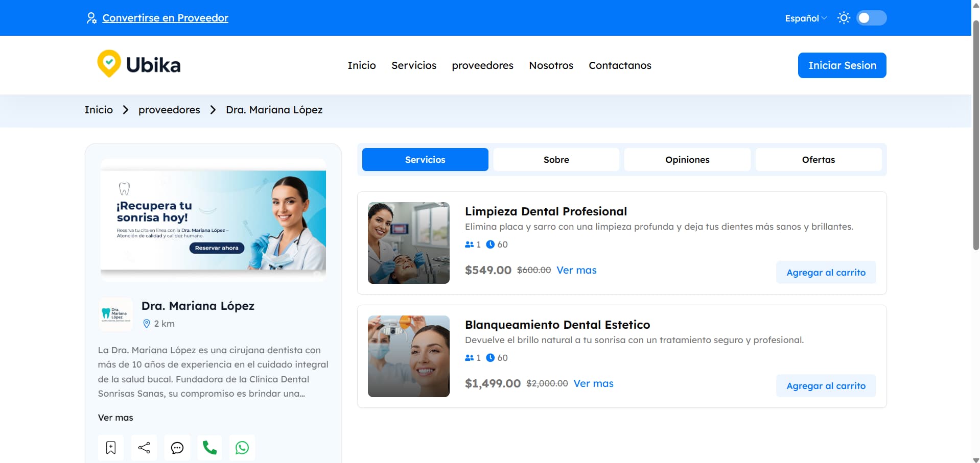980x463 pixels.
Task: Click Ver mas on Blanqueamiento Dental Estetico
Action: click(x=593, y=383)
